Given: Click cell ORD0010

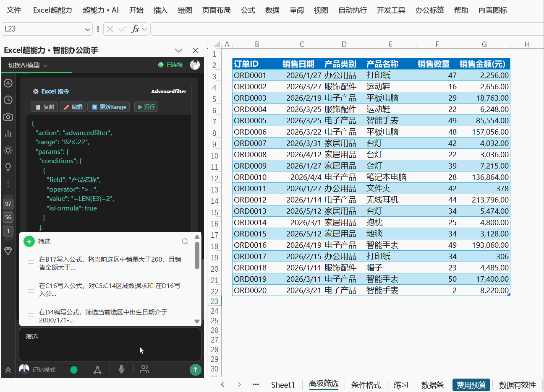Looking at the screenshot, I should 256,177.
